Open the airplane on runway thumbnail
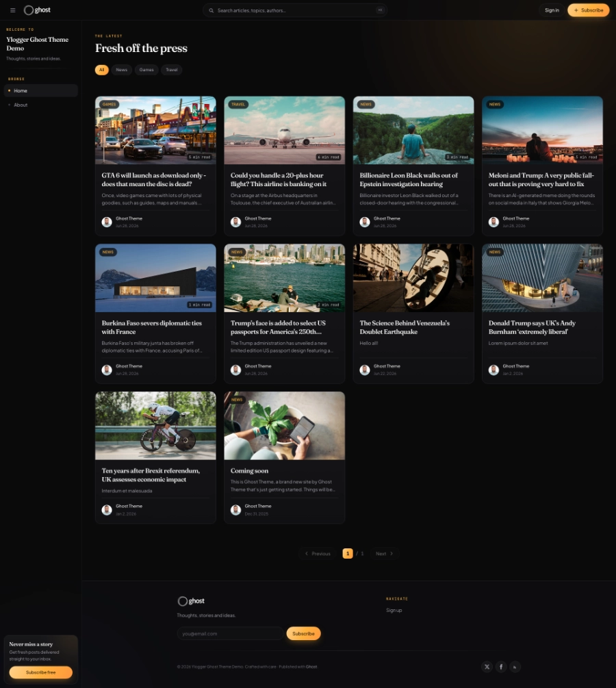This screenshot has height=688, width=616. pyautogui.click(x=285, y=130)
